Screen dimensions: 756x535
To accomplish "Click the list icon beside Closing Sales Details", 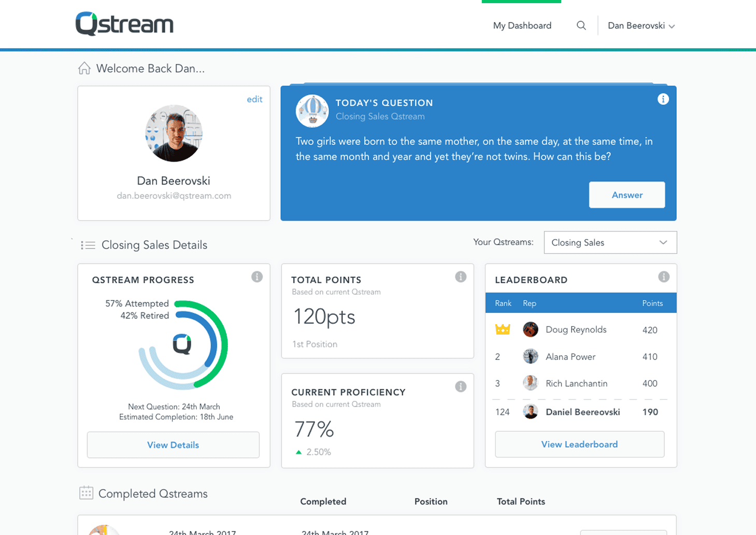I will coord(88,245).
